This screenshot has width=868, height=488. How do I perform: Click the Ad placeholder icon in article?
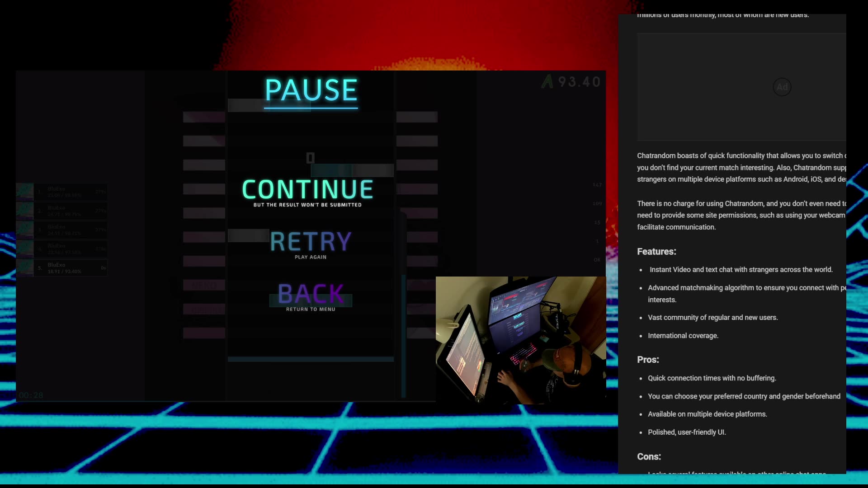pyautogui.click(x=782, y=87)
